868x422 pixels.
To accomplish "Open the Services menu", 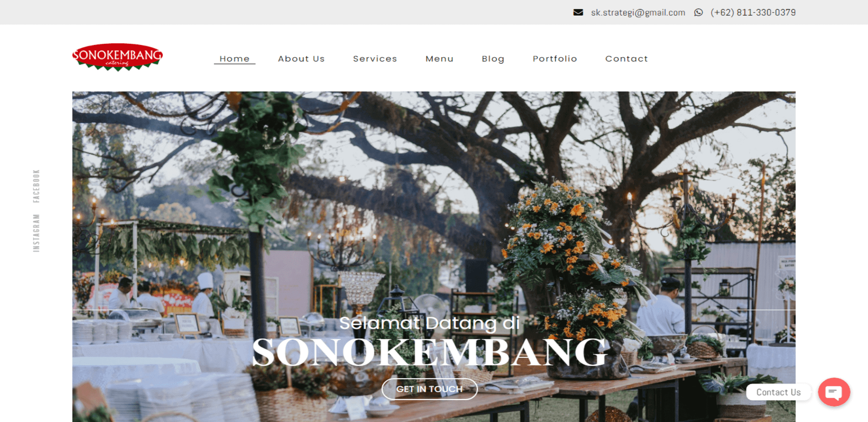I will coord(375,59).
